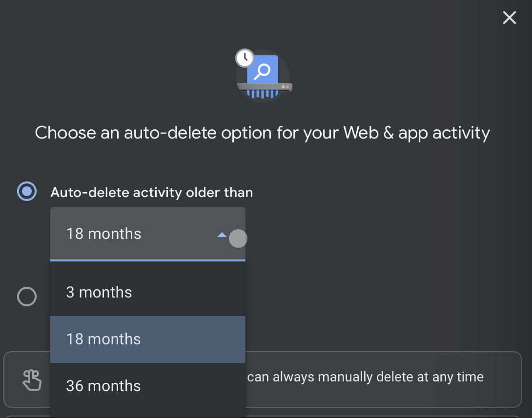Image resolution: width=532 pixels, height=418 pixels.
Task: Dismiss the dialog with the X button
Action: [x=509, y=18]
